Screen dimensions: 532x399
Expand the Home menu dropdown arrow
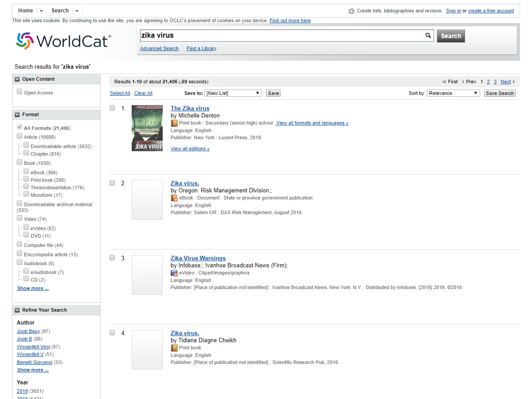coord(41,11)
